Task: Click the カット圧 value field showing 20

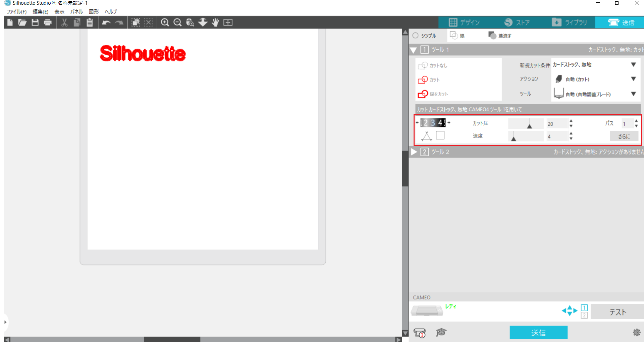Action: 557,124
